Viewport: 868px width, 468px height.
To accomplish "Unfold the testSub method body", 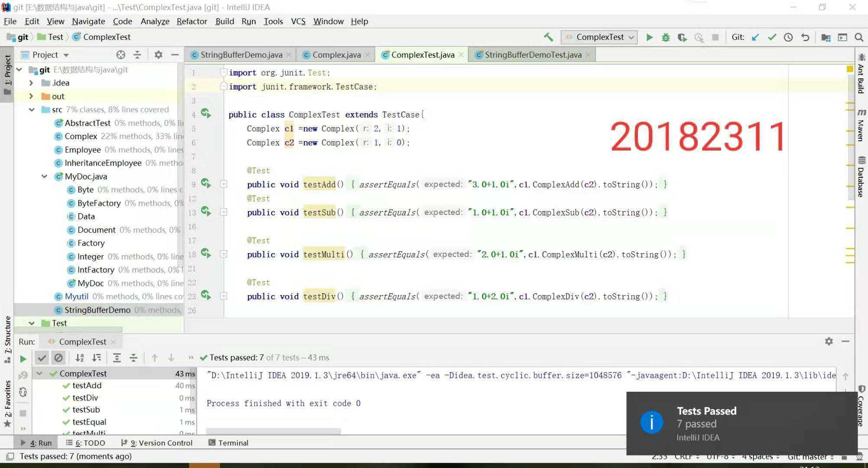I will coord(224,212).
